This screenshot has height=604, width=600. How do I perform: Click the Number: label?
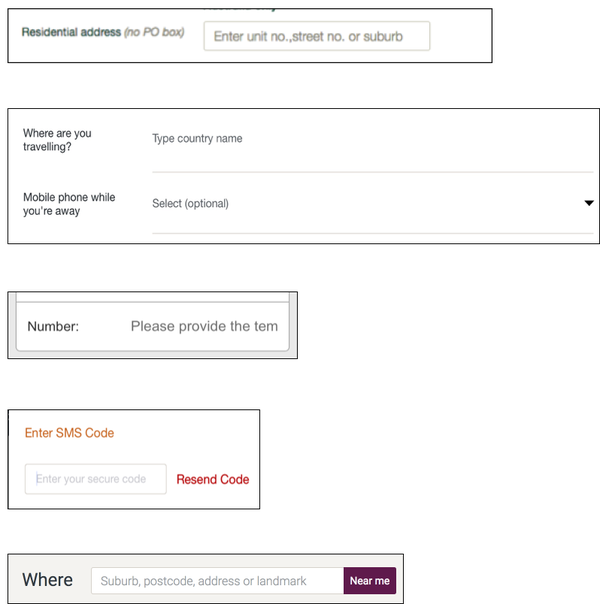53,327
